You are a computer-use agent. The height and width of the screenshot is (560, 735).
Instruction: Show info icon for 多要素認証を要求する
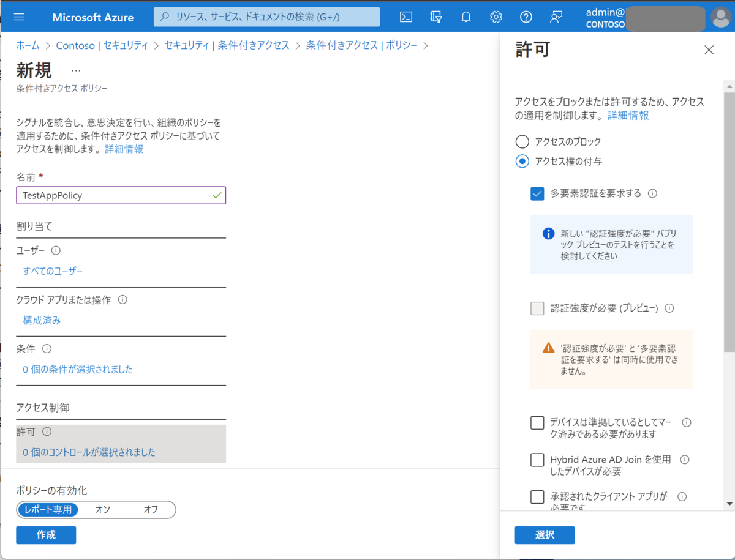[652, 193]
